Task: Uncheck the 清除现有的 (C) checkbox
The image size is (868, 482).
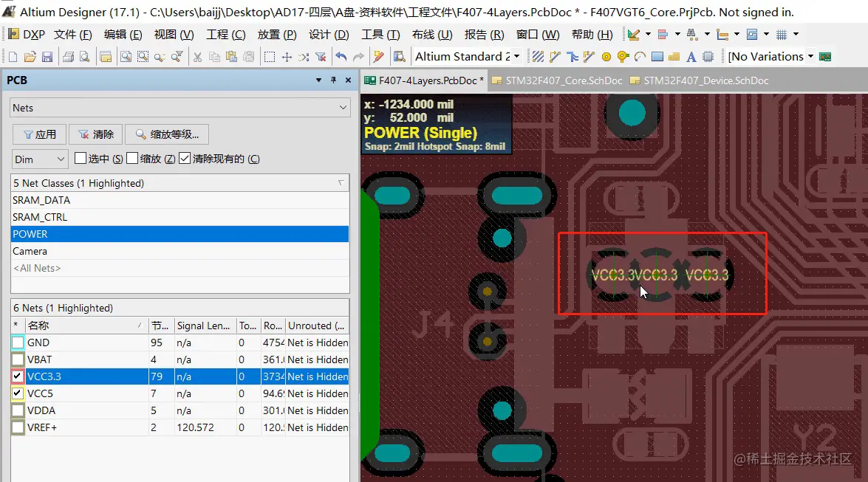Action: pyautogui.click(x=185, y=158)
